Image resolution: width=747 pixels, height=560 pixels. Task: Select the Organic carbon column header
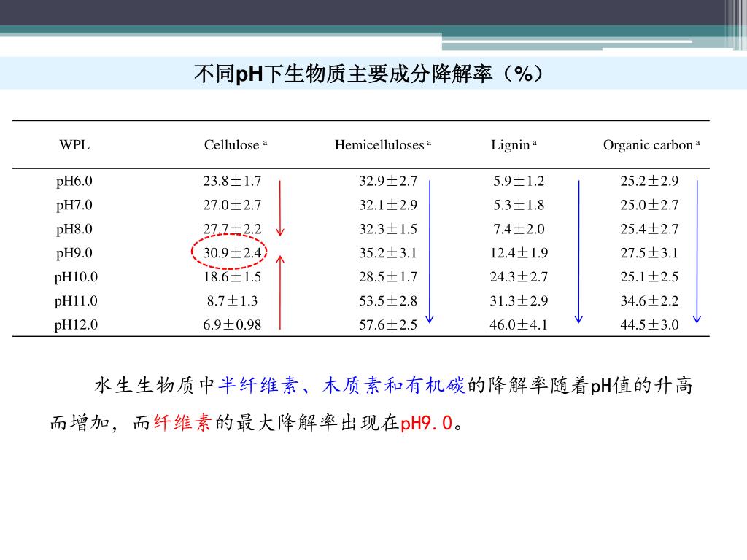651,145
